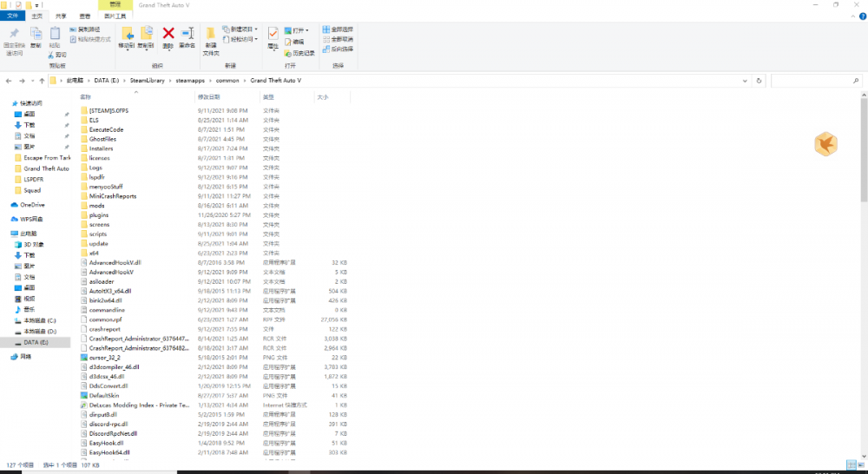Click the 管理 manage contextual tab
The width and height of the screenshot is (868, 474).
point(115,4)
